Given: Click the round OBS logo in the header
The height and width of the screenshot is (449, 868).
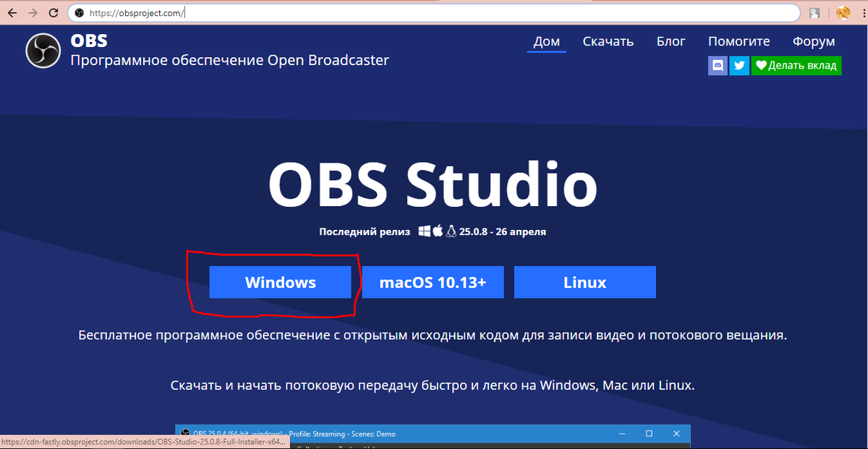Looking at the screenshot, I should [x=43, y=51].
